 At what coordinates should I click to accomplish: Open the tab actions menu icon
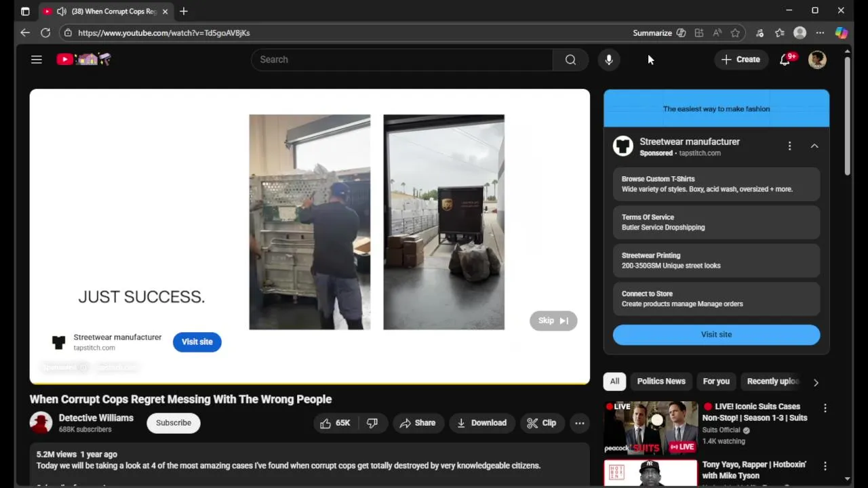(25, 12)
